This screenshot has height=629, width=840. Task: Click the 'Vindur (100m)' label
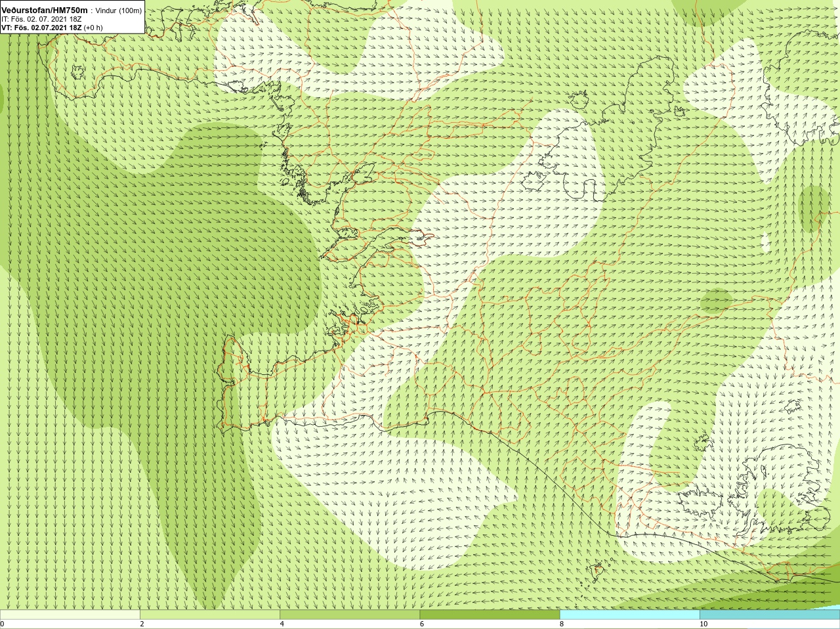119,11
